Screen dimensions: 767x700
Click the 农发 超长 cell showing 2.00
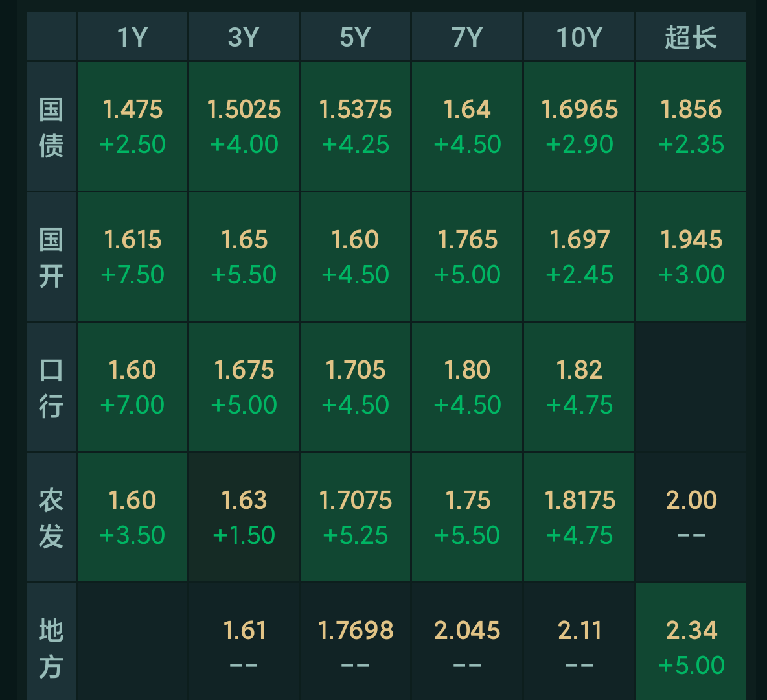point(689,517)
